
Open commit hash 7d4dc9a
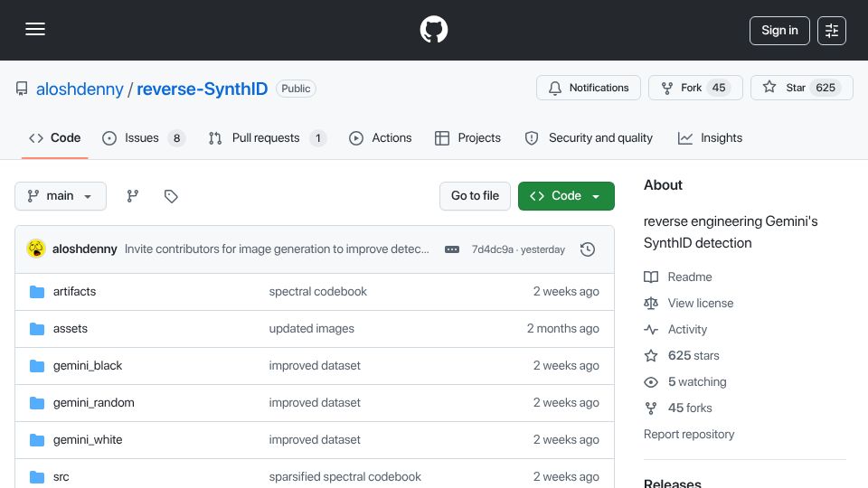pos(492,249)
